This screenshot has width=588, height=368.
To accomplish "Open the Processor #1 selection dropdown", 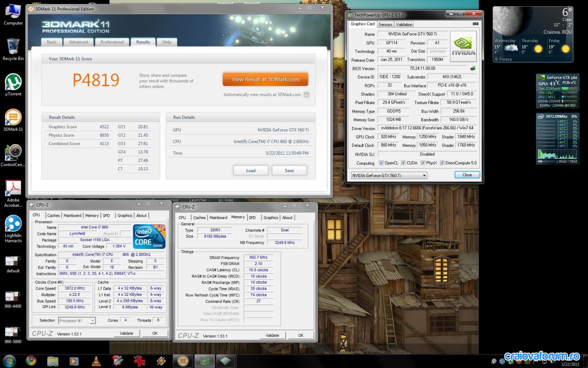I will click(77, 321).
